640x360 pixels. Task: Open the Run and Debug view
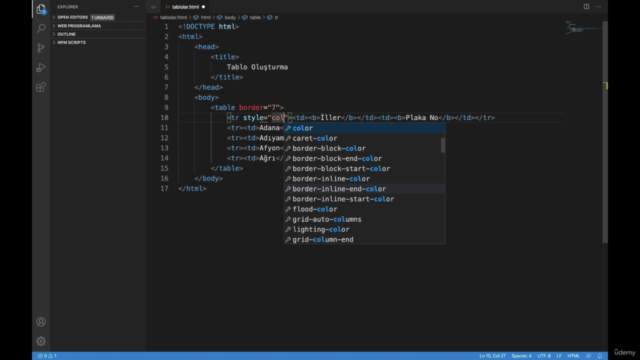coord(41,67)
